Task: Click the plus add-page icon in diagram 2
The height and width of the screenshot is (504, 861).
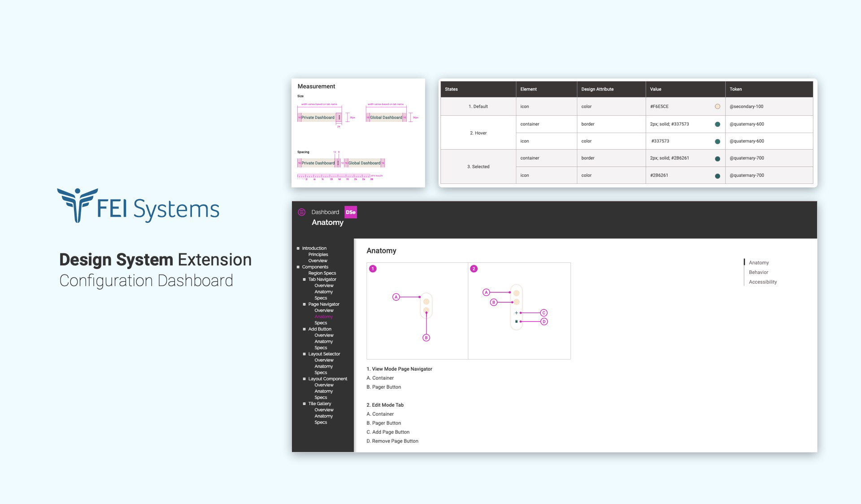Action: [517, 313]
